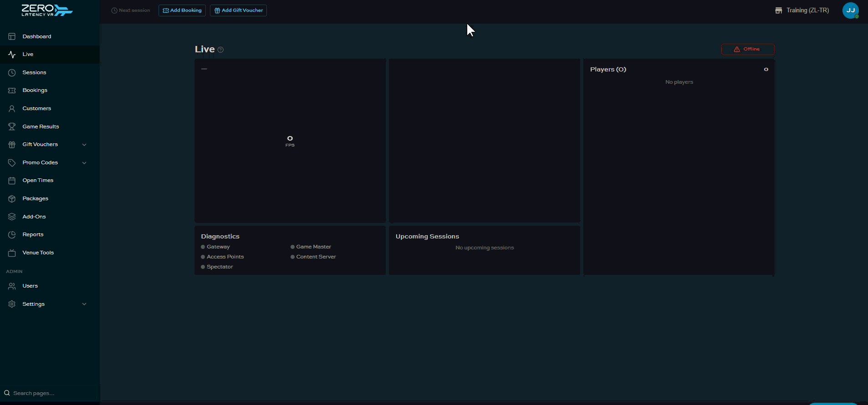Expand the Promo Codes submenu chevron
868x405 pixels.
[x=84, y=163]
